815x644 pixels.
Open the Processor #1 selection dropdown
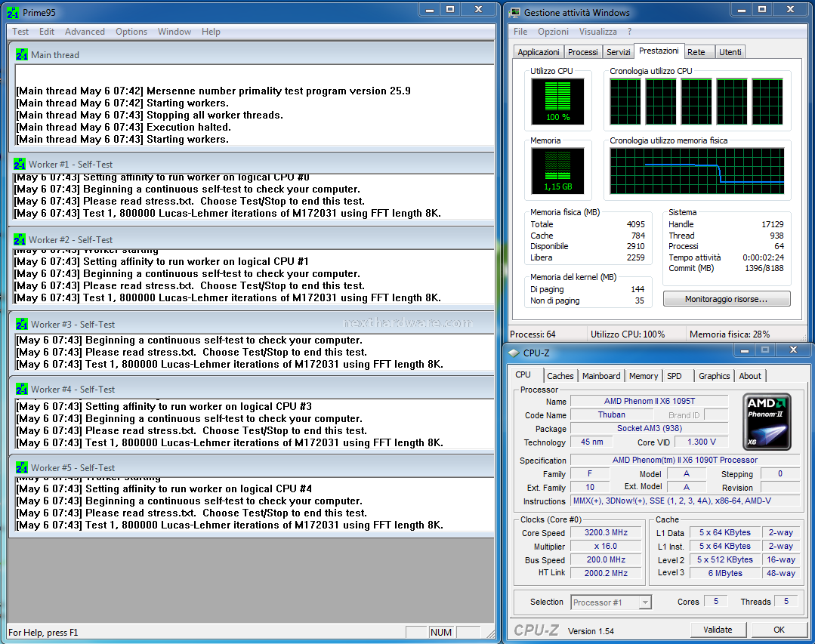pyautogui.click(x=611, y=602)
